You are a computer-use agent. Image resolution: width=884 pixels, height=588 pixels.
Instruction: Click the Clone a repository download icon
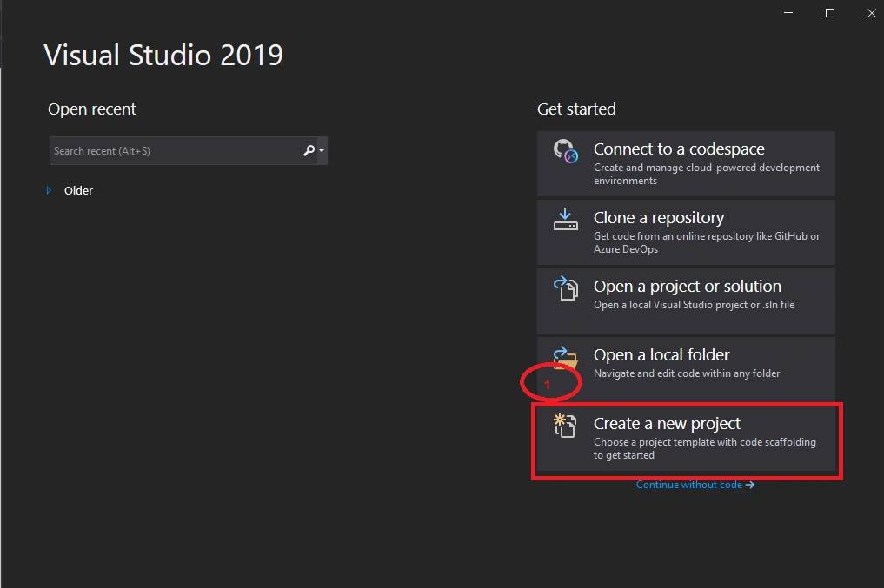tap(566, 219)
